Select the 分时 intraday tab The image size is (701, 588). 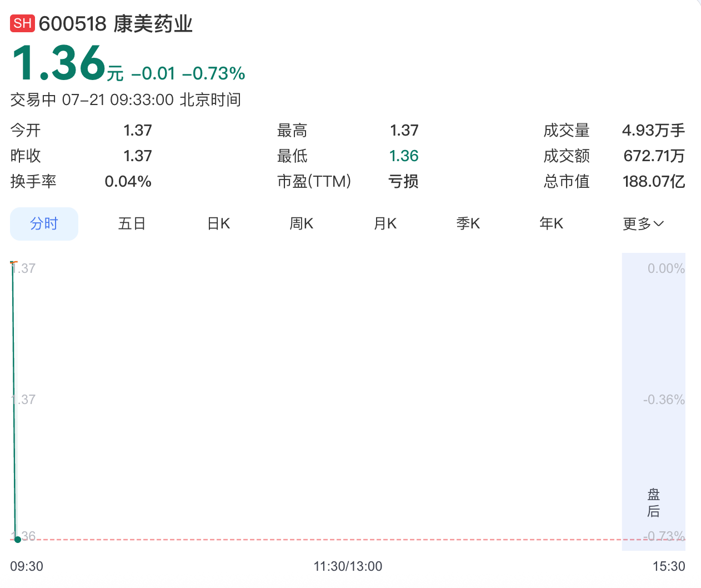pos(44,224)
